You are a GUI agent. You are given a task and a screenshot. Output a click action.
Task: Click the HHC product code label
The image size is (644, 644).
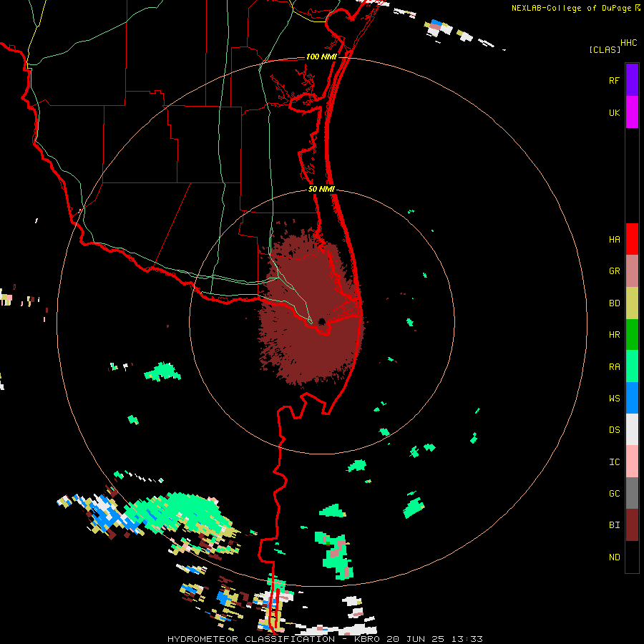628,43
